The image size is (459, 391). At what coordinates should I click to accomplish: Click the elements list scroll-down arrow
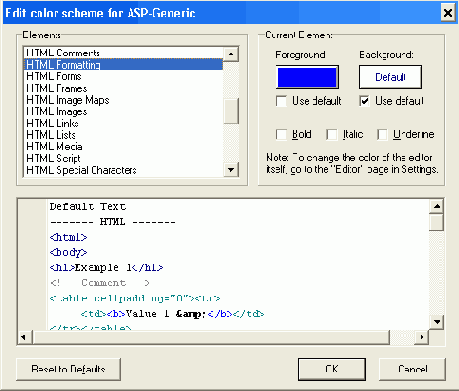231,170
